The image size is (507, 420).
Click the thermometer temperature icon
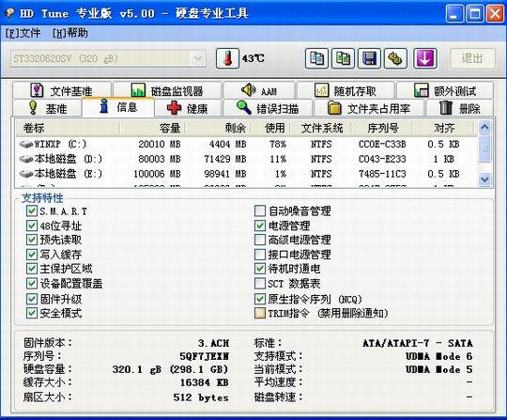[227, 58]
